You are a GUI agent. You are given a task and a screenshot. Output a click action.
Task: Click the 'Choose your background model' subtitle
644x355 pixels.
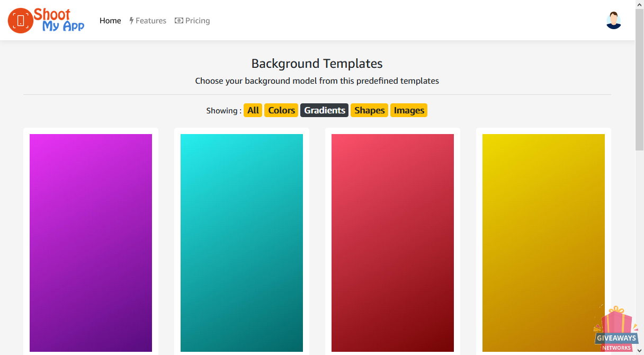[317, 81]
